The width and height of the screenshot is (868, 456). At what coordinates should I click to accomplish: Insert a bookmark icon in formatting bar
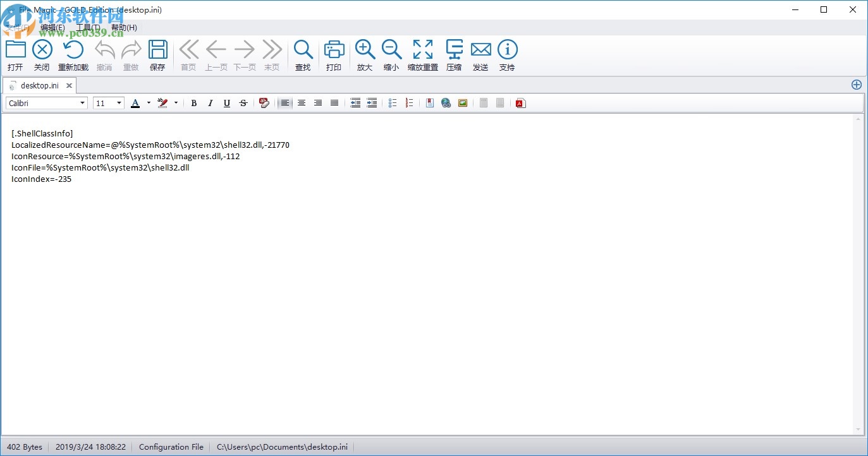click(x=430, y=103)
